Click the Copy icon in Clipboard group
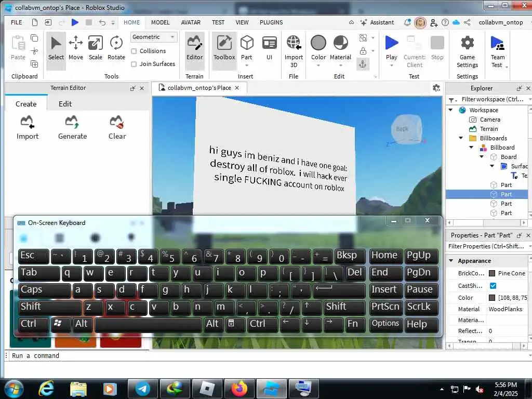 (34, 37)
